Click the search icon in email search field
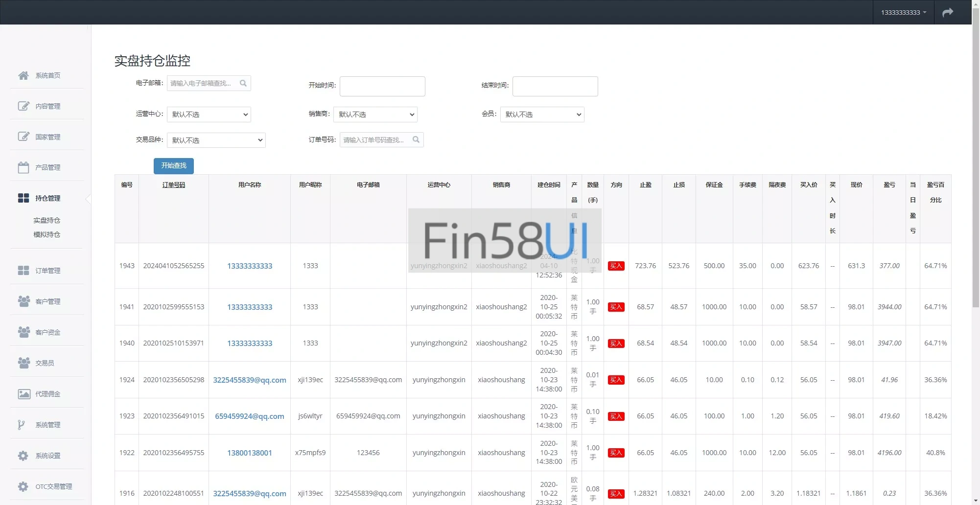The image size is (980, 505). pyautogui.click(x=243, y=83)
